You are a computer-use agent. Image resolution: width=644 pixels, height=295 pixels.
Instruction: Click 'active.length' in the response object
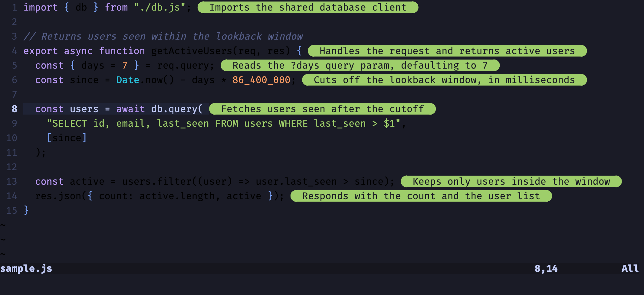click(177, 196)
